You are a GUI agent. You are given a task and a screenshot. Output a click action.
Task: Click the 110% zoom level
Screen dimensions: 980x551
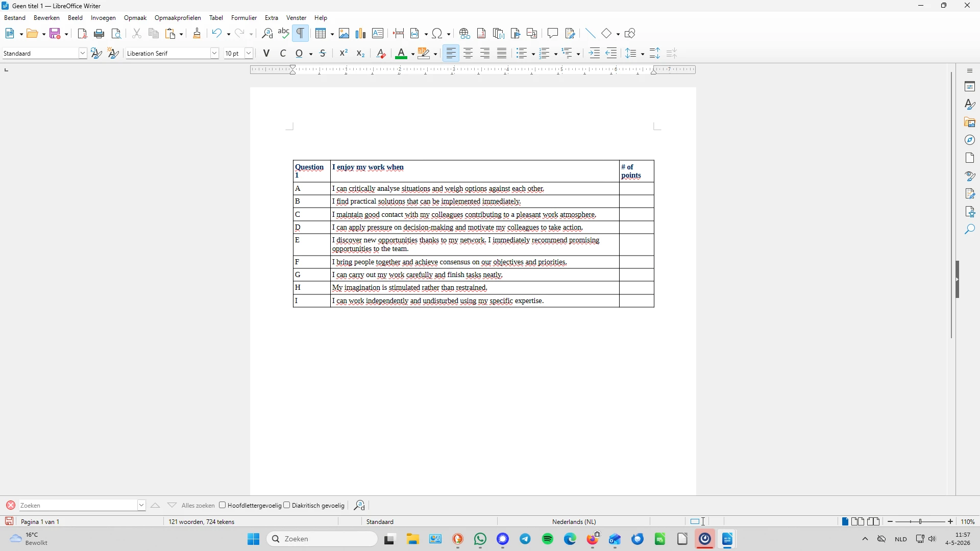968,521
